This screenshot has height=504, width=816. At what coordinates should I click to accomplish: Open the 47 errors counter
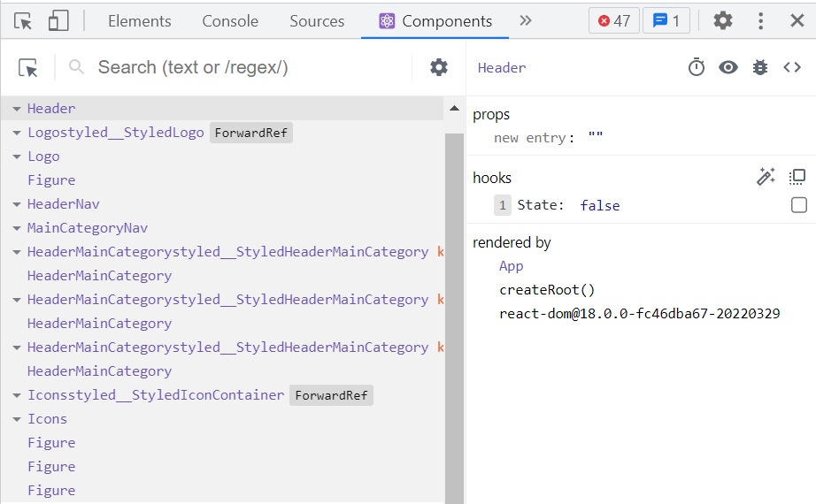click(614, 21)
